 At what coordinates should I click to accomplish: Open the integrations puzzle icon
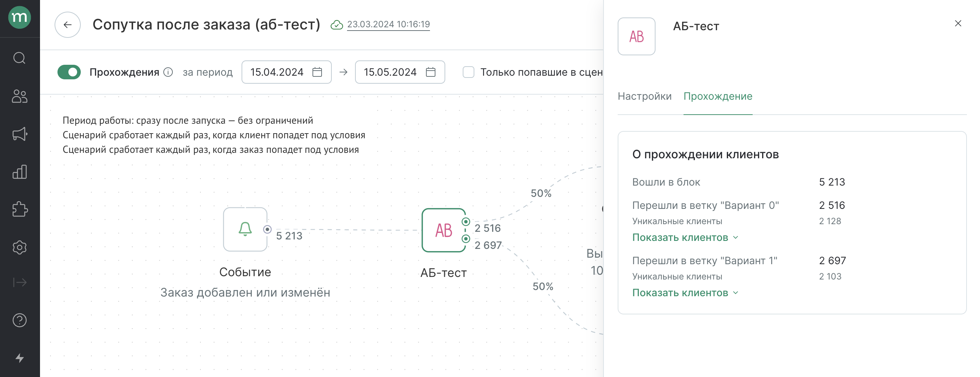pos(19,209)
